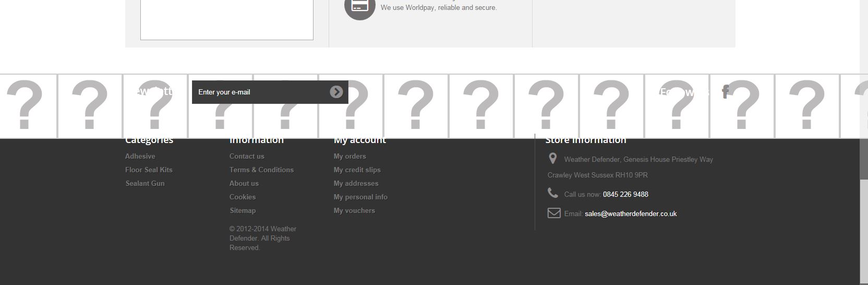Click sales@weatherdefender.co.uk email address

[x=631, y=213]
